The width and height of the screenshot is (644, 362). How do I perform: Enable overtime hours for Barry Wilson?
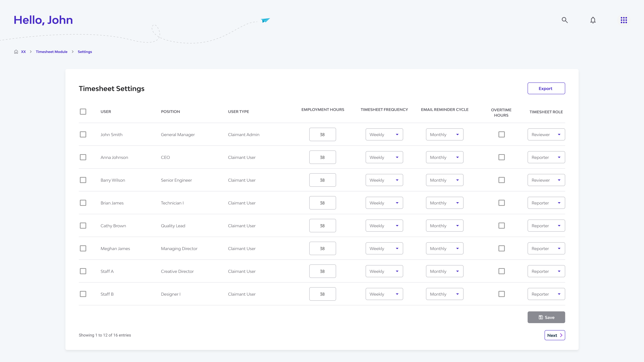pyautogui.click(x=502, y=180)
